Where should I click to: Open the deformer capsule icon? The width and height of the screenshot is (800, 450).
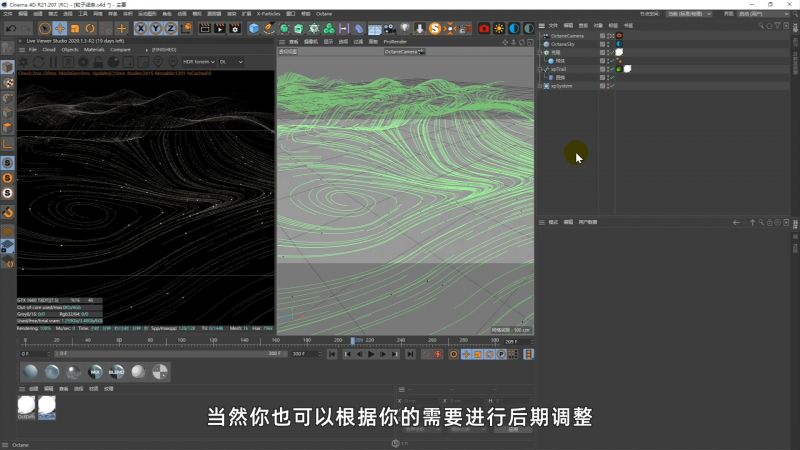coord(359,29)
